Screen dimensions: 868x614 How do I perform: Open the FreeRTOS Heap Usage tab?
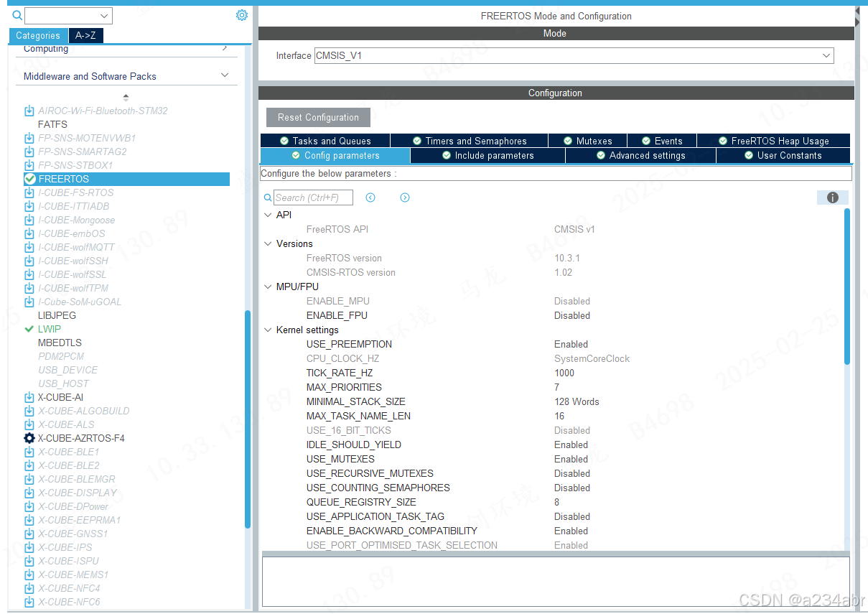(773, 141)
